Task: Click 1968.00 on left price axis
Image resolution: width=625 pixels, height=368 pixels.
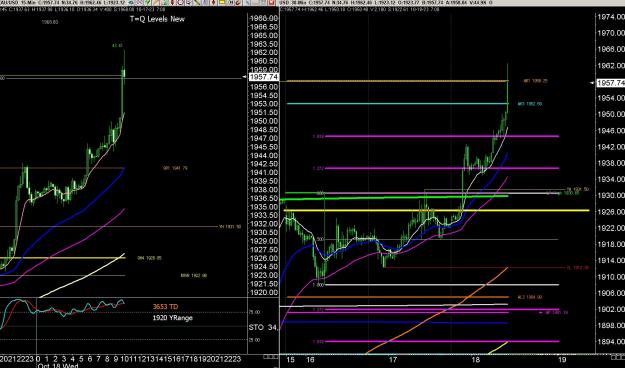Action: coord(263,18)
